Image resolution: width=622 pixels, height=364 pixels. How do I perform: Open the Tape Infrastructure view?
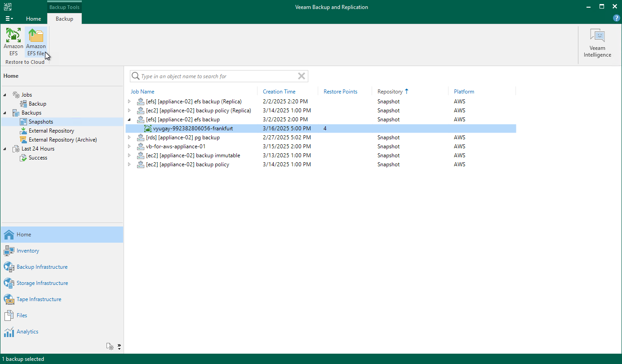tap(62, 299)
